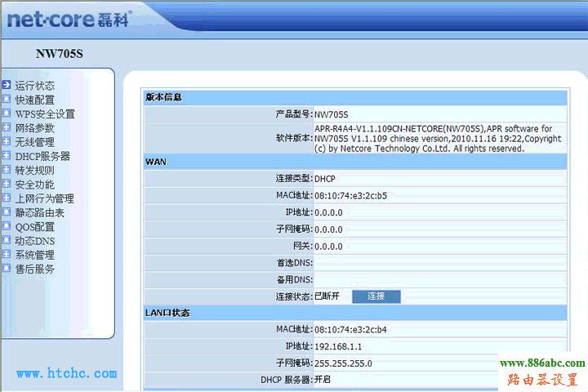Click the icon beside 售后服务
This screenshot has width=588, height=392.
click(x=6, y=269)
